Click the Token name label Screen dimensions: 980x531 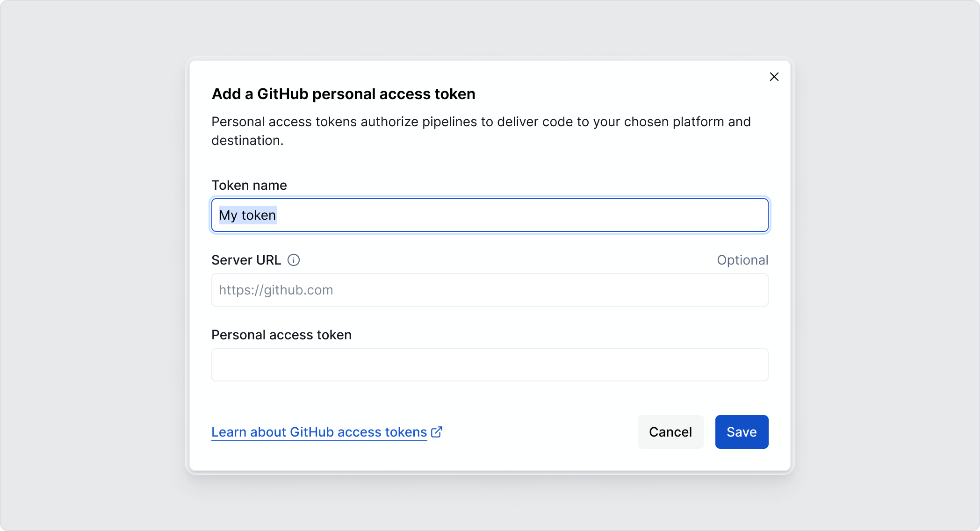tap(249, 185)
